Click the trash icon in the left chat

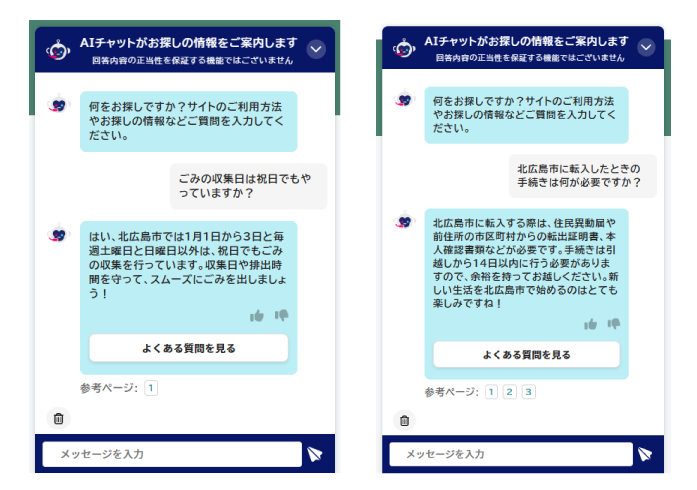click(58, 419)
